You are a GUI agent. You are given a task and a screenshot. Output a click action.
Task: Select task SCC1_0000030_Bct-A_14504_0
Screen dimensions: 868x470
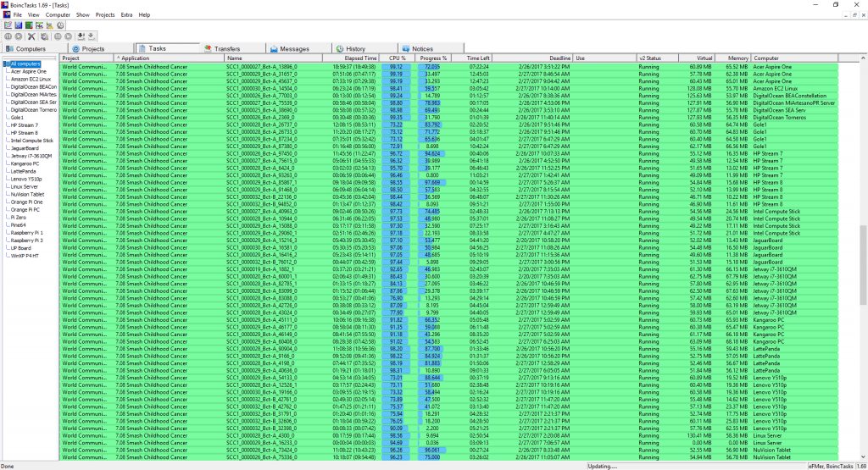click(x=261, y=88)
